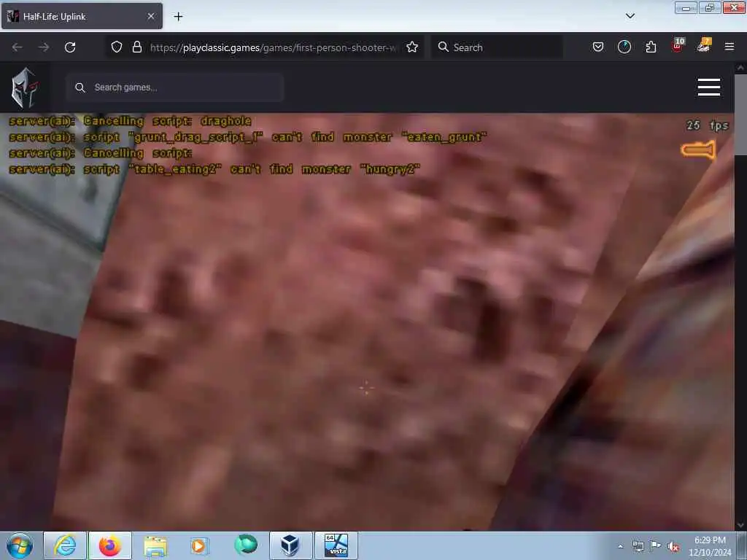Switch to Firefox in the taskbar
Image resolution: width=747 pixels, height=560 pixels.
click(110, 545)
